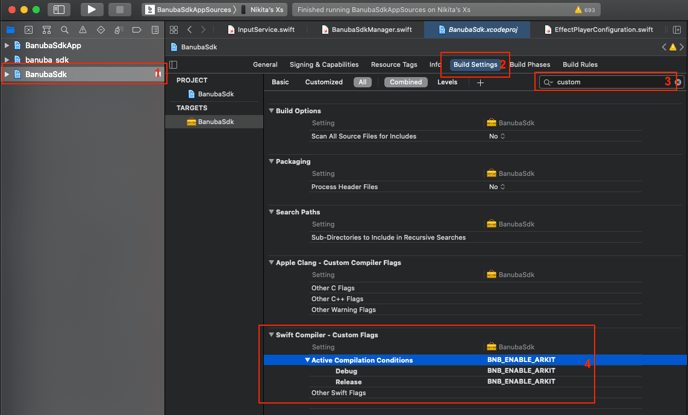Open Process Header Files value dropdown
The width and height of the screenshot is (688, 415).
click(497, 187)
